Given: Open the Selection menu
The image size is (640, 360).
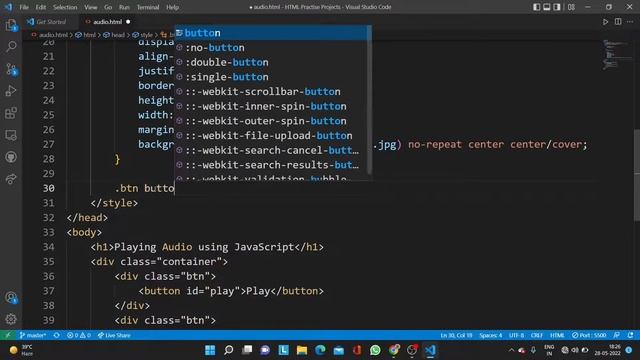Looking at the screenshot, I should click(65, 7).
